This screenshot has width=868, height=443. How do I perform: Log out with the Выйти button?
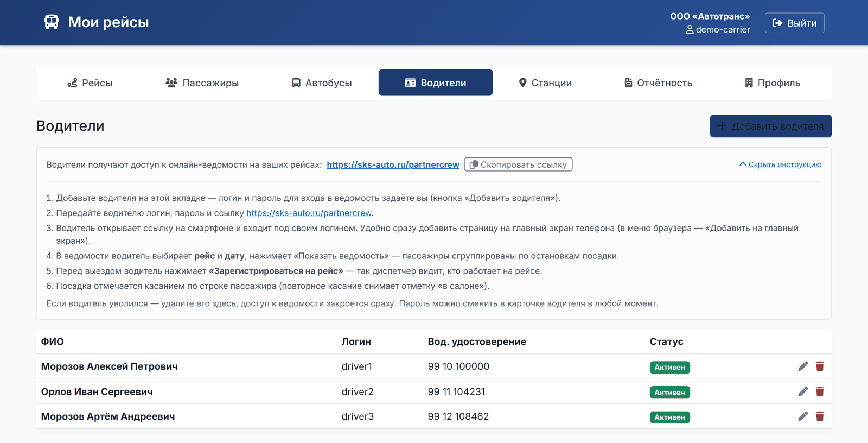794,23
